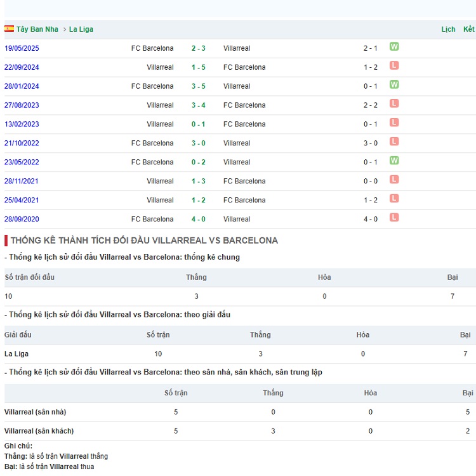Click the Spain flag icon
Image resolution: width=476 pixels, height=476 pixels.
(9, 29)
